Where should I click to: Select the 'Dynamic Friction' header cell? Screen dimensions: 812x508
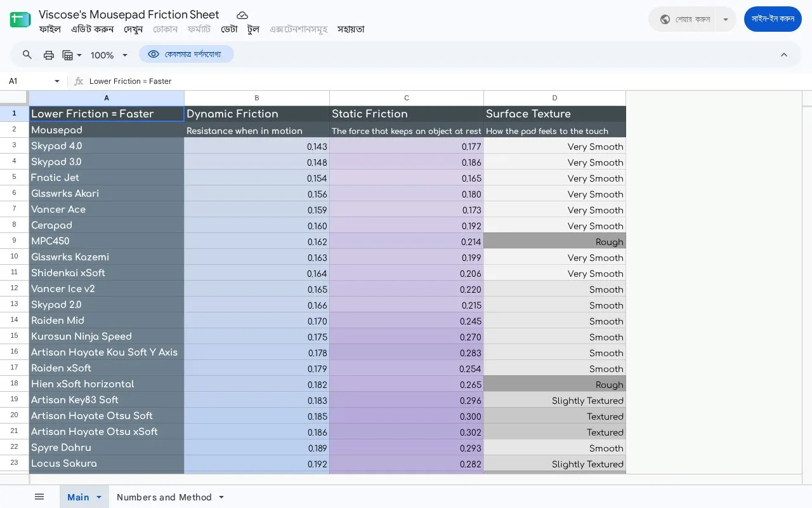tap(257, 114)
